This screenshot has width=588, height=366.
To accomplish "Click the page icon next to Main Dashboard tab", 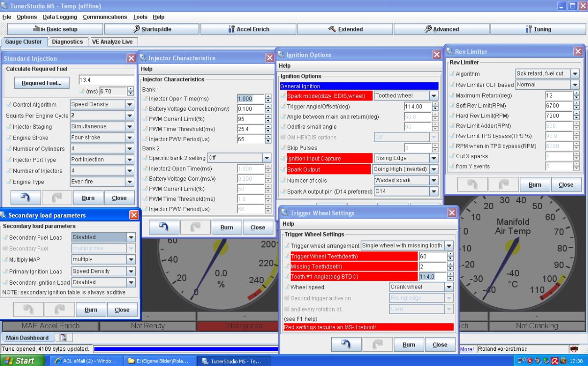I will 63,338.
